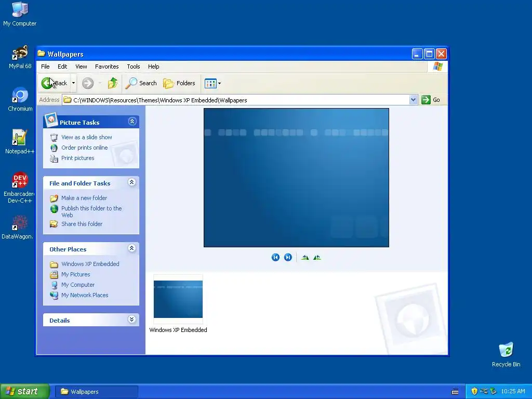Select Embarcadero Dev-C++ desktop shortcut
The image size is (532, 399).
tap(19, 188)
